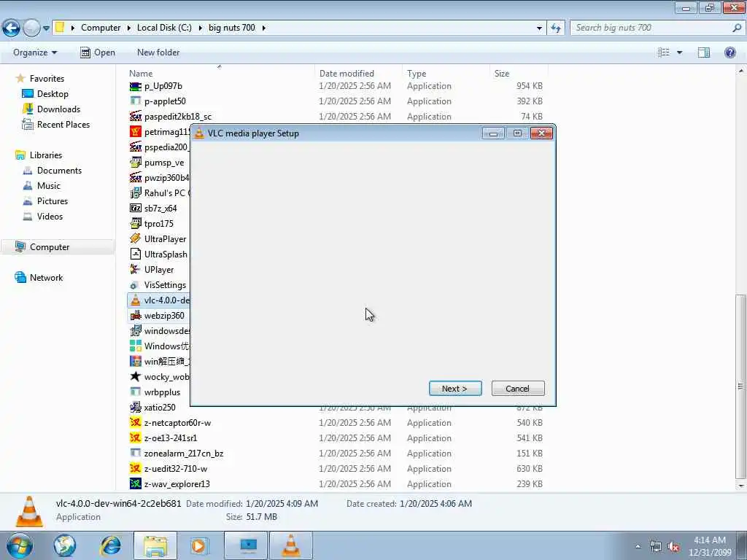The height and width of the screenshot is (560, 747).
Task: Select the xatio250 file icon
Action: tap(135, 407)
